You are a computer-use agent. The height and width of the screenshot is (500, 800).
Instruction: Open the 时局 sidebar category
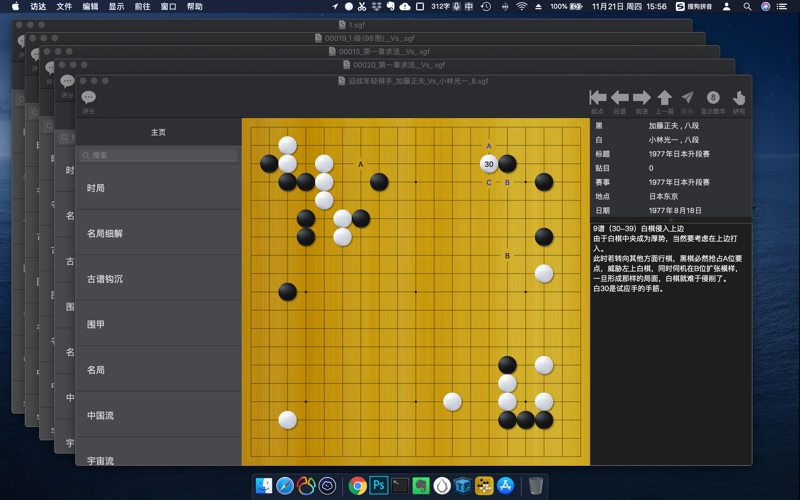[159, 188]
